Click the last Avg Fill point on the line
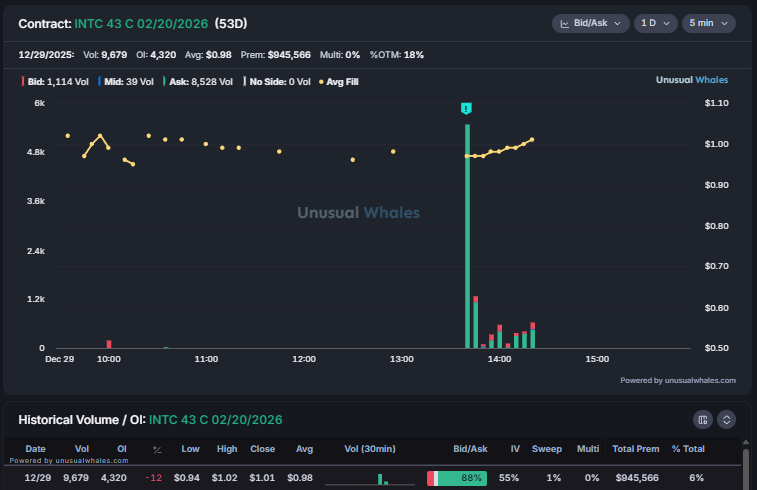The image size is (757, 490). pos(532,140)
